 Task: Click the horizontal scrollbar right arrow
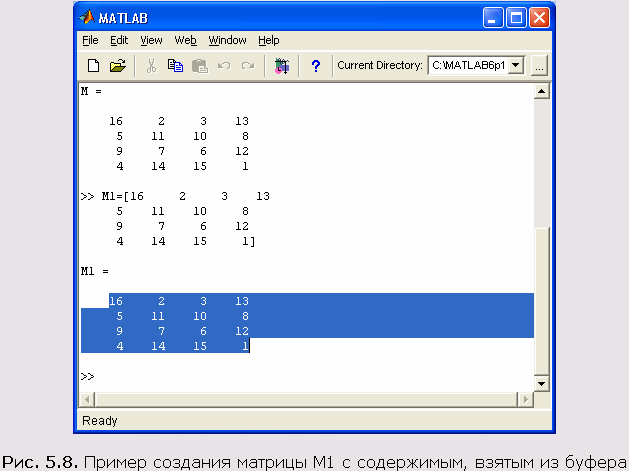click(x=525, y=400)
